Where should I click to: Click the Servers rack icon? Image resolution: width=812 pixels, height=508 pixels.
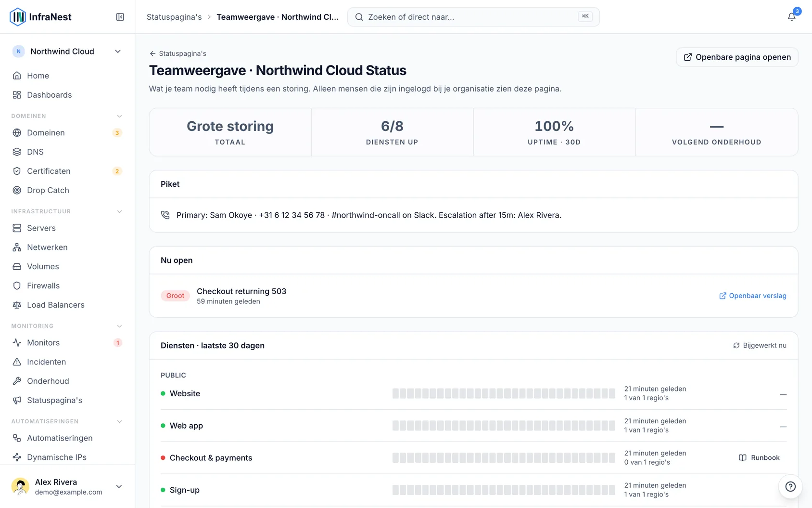pyautogui.click(x=17, y=228)
